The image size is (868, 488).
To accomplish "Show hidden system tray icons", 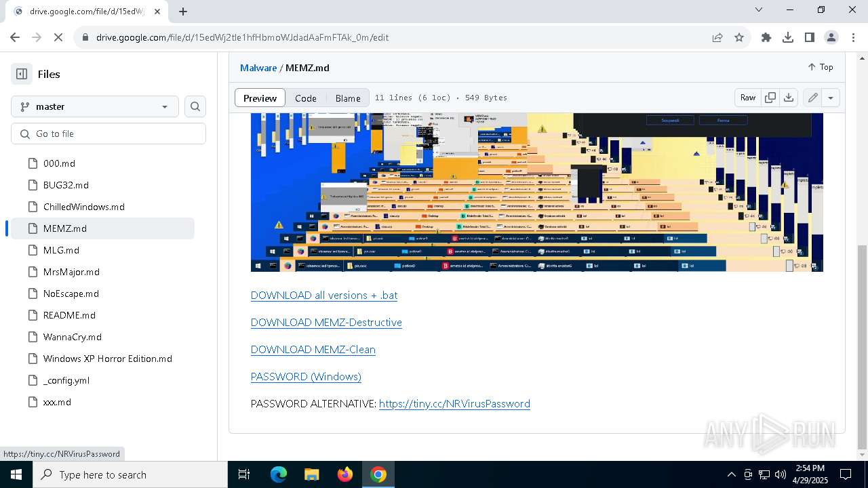I will coord(731,474).
